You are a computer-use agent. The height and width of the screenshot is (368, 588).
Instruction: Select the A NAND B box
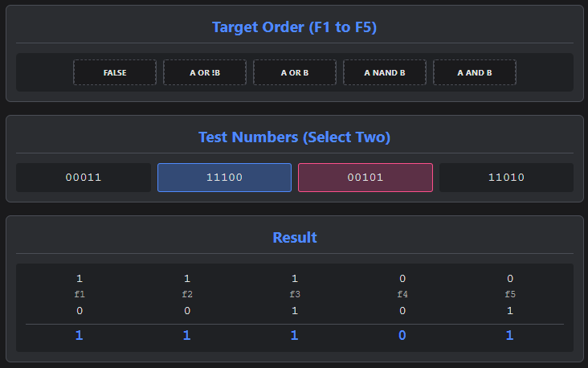[x=385, y=72]
